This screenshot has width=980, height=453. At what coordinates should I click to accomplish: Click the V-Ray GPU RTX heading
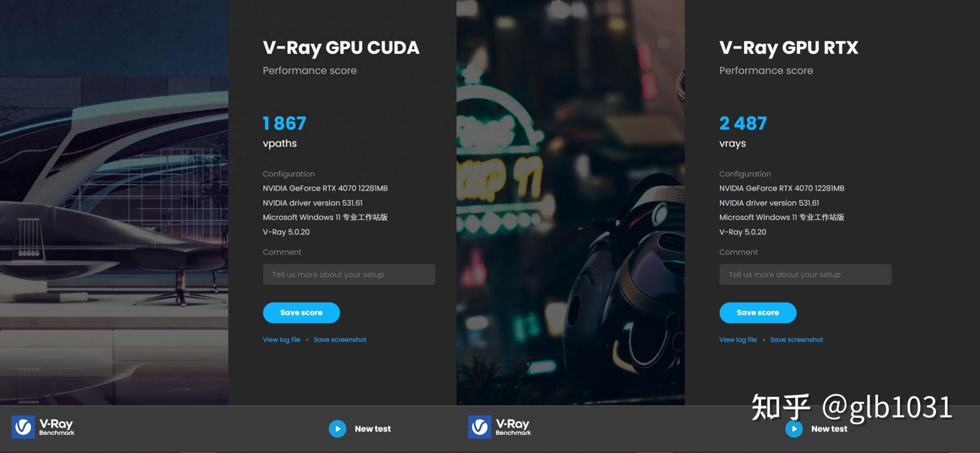789,48
